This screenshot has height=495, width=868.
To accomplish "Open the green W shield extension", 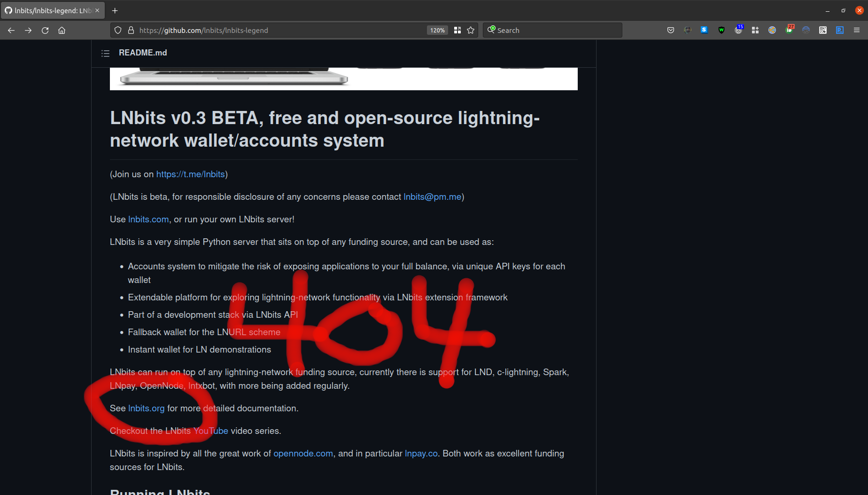I will (721, 30).
